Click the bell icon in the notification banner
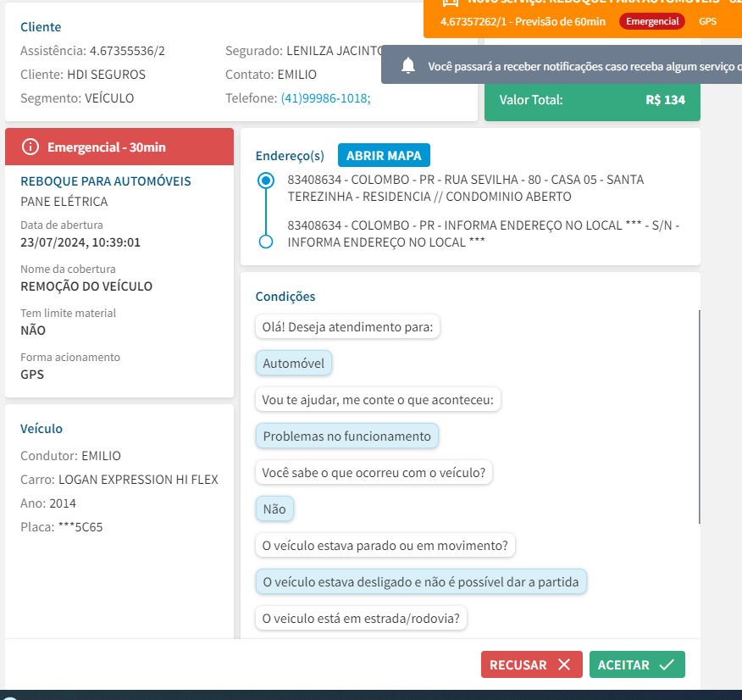Image resolution: width=742 pixels, height=700 pixels. coord(408,66)
